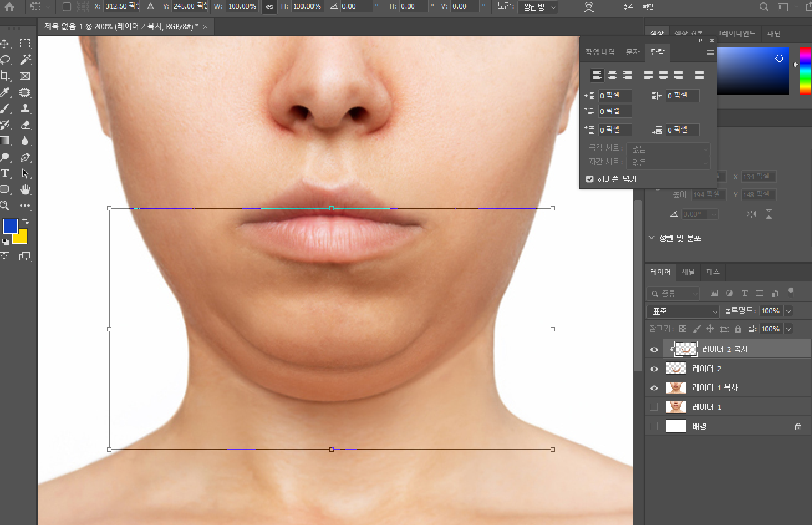This screenshot has width=812, height=525.
Task: Hide the 레이어 2 layer
Action: click(x=653, y=369)
